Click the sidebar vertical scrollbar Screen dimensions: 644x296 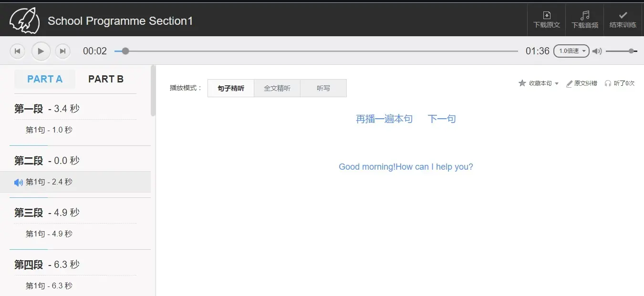[153, 91]
